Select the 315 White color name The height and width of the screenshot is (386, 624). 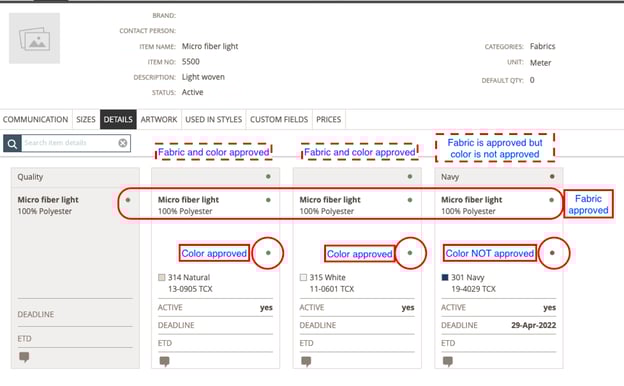pyautogui.click(x=328, y=277)
